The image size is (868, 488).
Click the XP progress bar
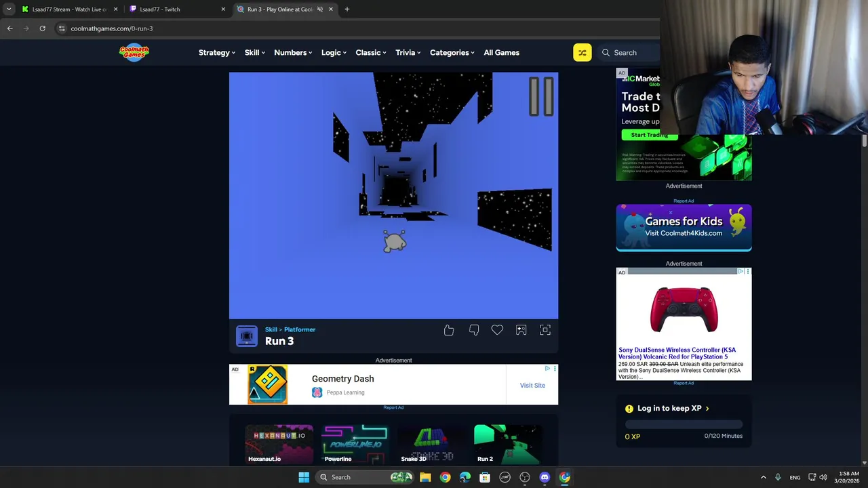[684, 425]
